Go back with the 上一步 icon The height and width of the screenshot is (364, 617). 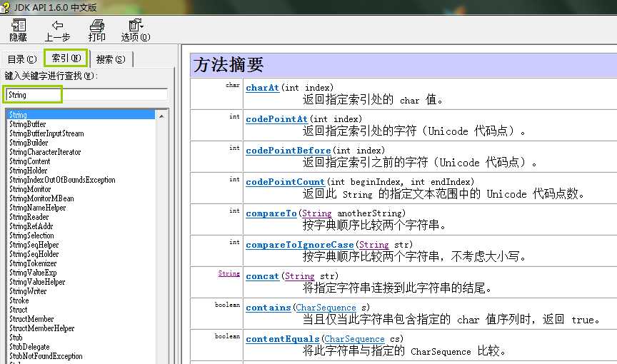coord(57,30)
